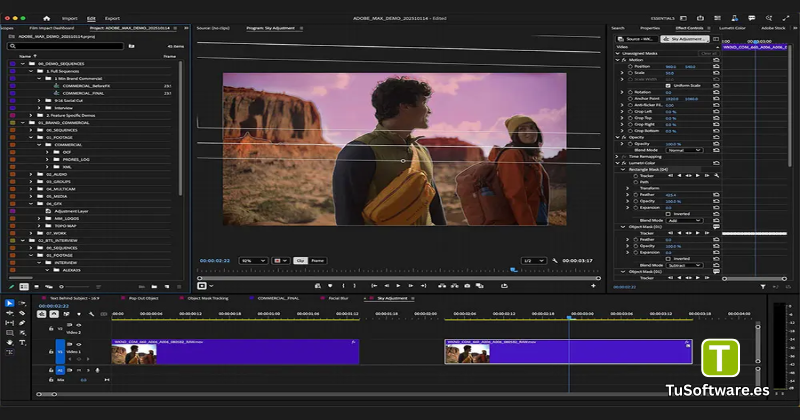Image resolution: width=800 pixels, height=420 pixels.
Task: Open timeline display settings wrench
Action: [x=91, y=314]
